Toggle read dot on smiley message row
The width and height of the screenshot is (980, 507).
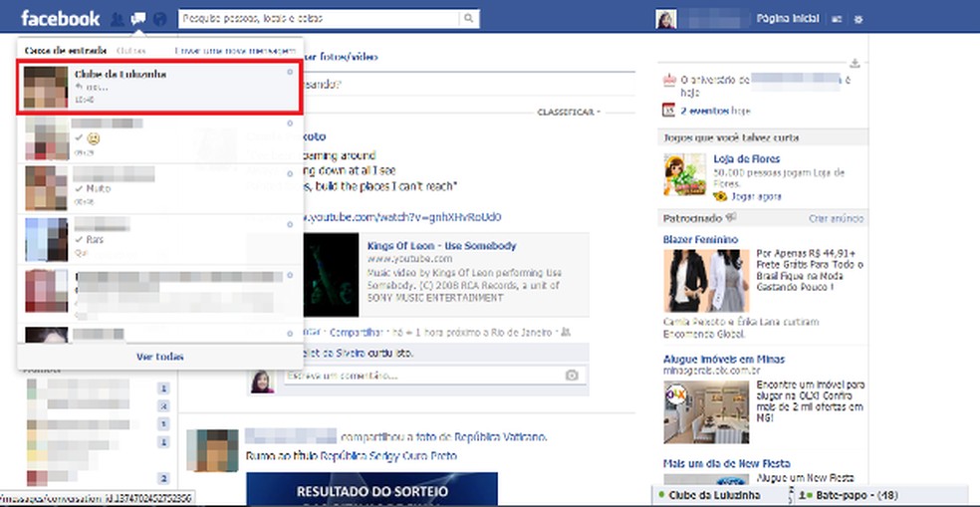click(290, 123)
